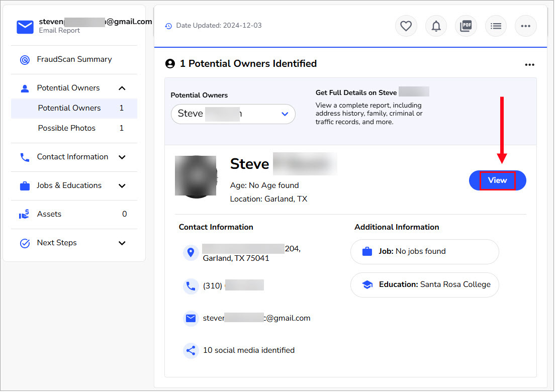Click the View button for Steve
The image size is (555, 392).
(497, 180)
